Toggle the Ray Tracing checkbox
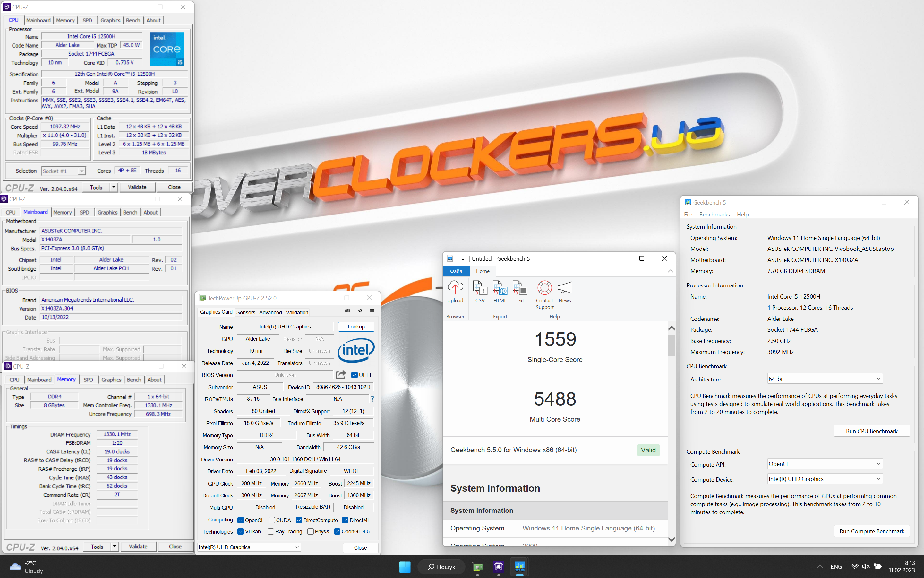The width and height of the screenshot is (924, 578). (x=271, y=531)
